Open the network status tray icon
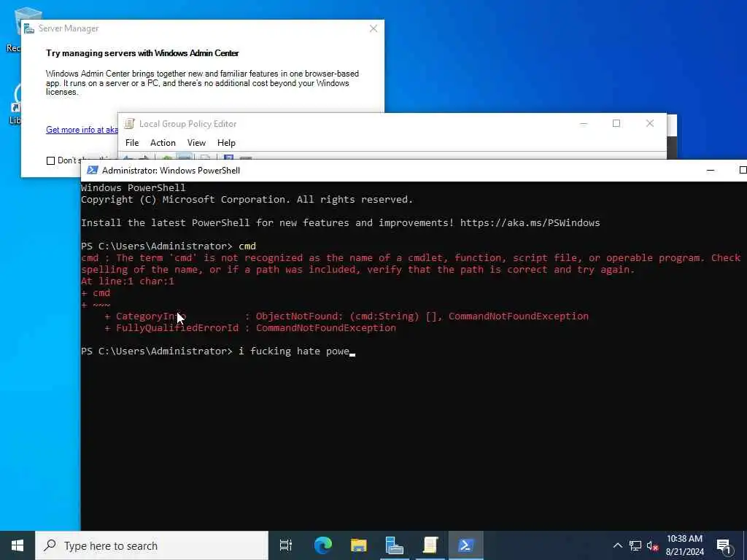 click(635, 545)
